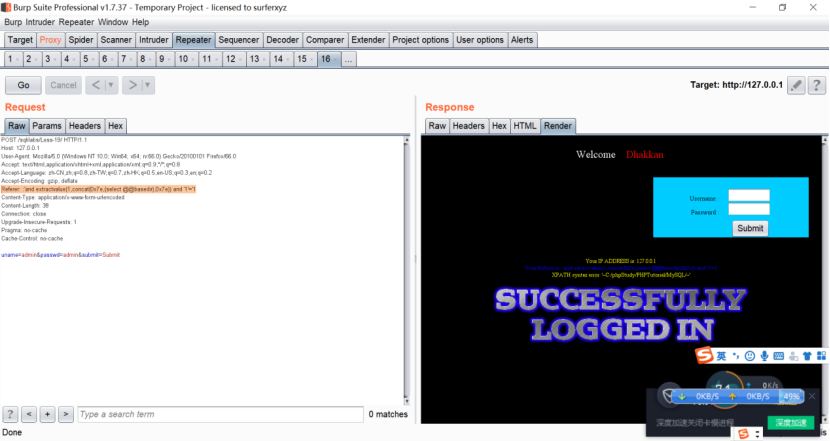The image size is (830, 441).
Task: Click Sogou IME microphone voice input icon
Action: 764,356
